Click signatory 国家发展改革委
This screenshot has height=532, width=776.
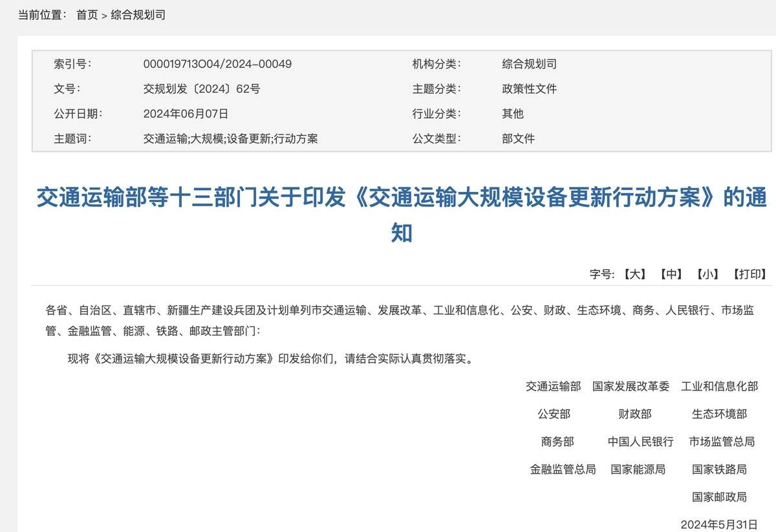pyautogui.click(x=631, y=387)
